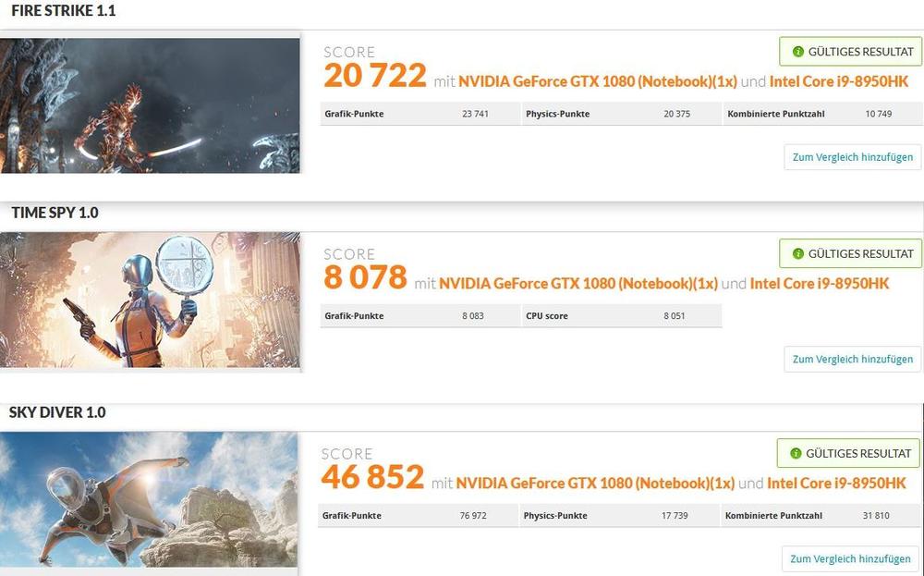Viewport: 924px width, 576px height.
Task: Click the Time Spy score 8 078
Action: point(365,277)
